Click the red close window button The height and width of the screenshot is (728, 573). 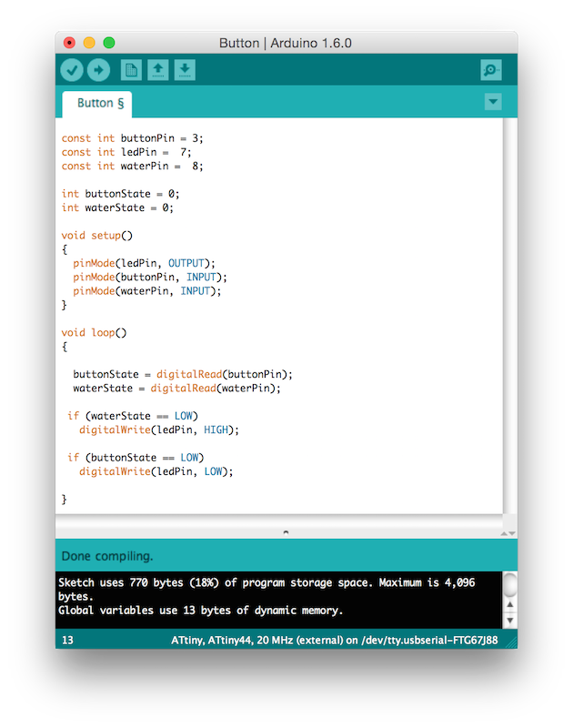(x=69, y=43)
